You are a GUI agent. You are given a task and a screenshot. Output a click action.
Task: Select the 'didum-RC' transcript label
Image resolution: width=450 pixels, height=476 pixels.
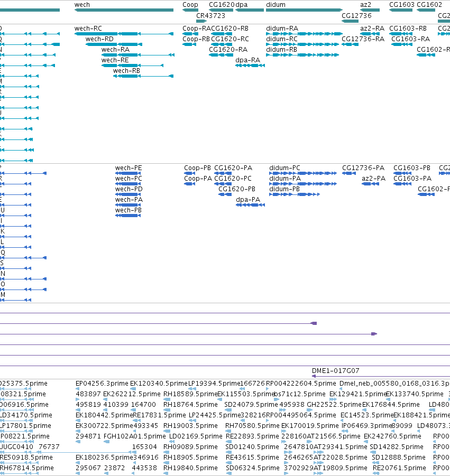pos(282,39)
